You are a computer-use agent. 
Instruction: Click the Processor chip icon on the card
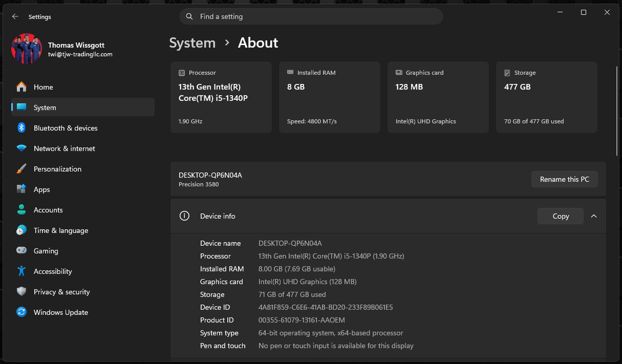pyautogui.click(x=182, y=73)
